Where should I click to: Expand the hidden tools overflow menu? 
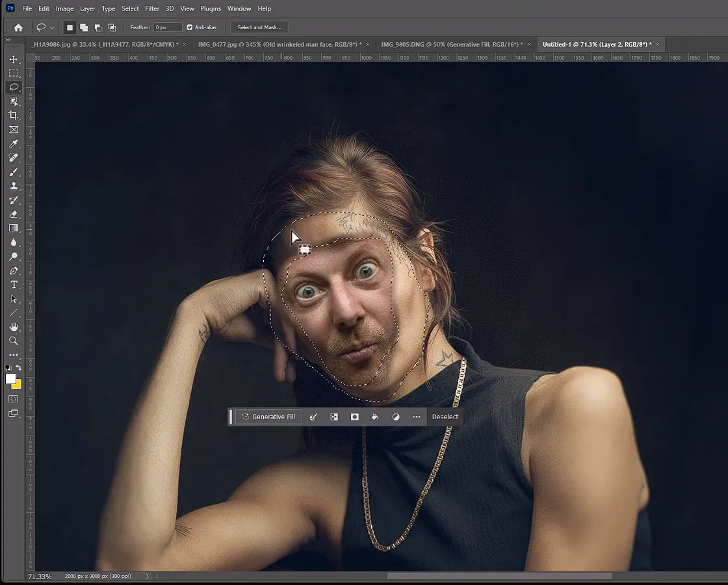[x=14, y=356]
